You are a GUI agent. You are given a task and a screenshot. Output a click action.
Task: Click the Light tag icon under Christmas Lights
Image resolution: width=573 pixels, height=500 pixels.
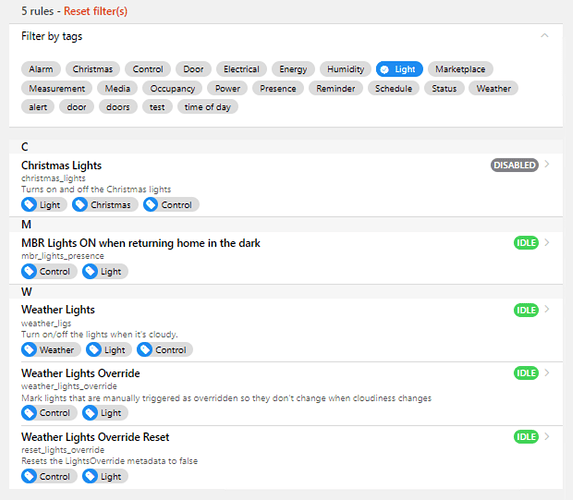(x=29, y=205)
